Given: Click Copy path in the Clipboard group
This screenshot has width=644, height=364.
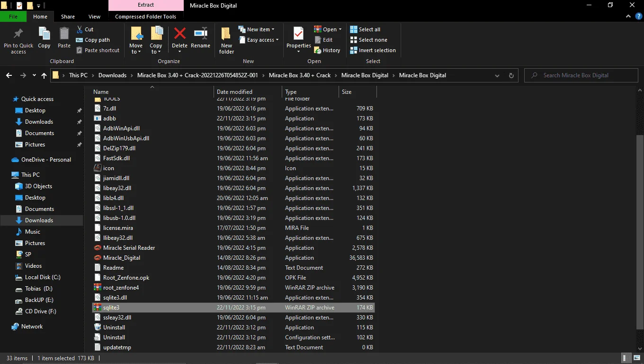Looking at the screenshot, I should pyautogui.click(x=93, y=40).
